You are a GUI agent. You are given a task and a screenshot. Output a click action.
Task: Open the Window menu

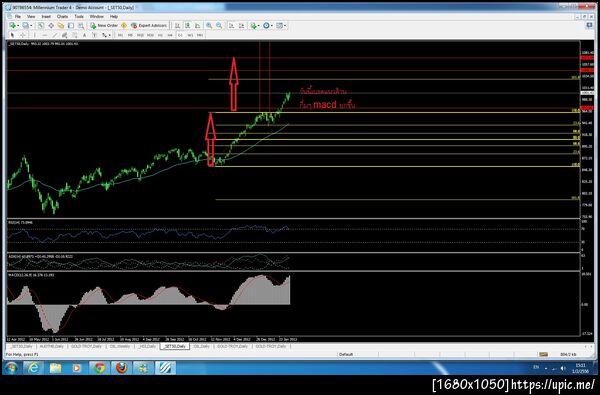tap(96, 16)
